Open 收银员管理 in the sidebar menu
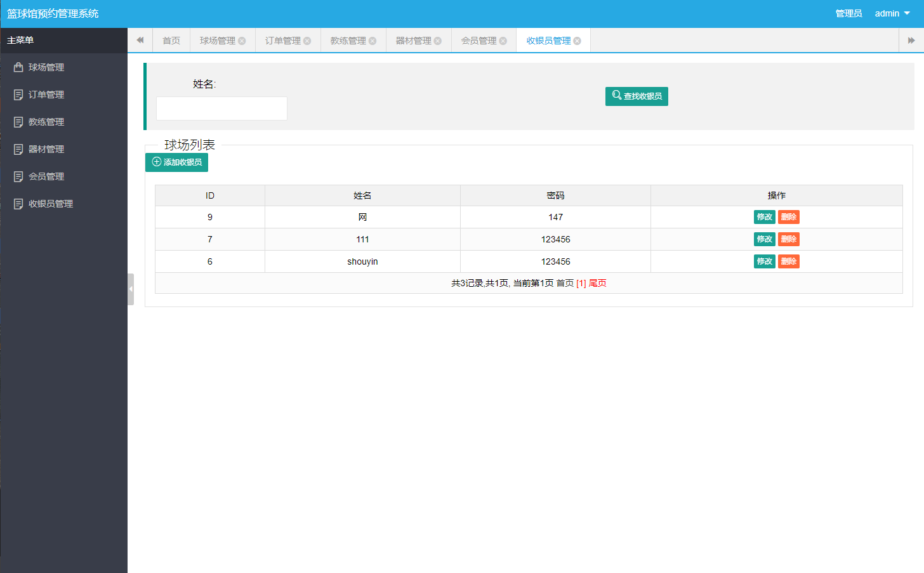 (51, 204)
